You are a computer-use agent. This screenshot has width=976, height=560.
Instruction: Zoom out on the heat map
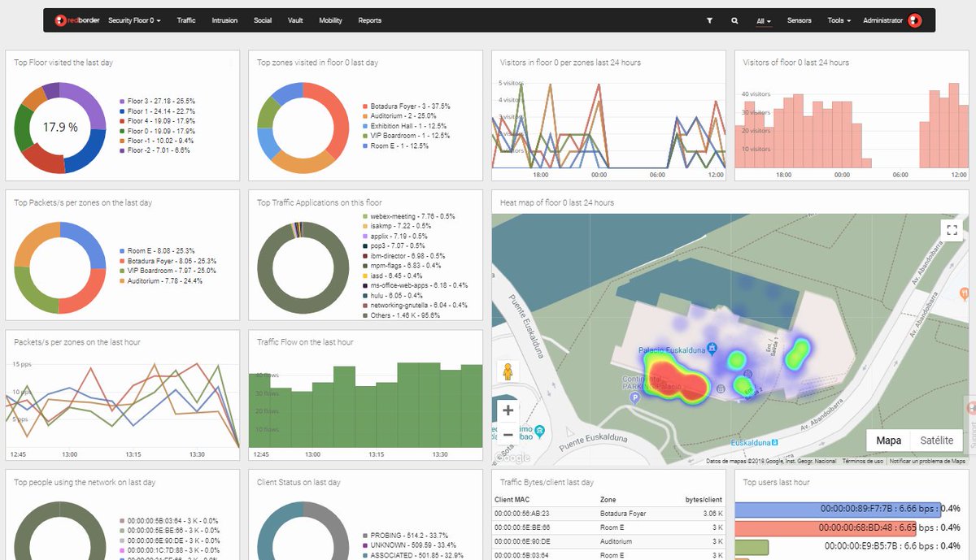(508, 434)
